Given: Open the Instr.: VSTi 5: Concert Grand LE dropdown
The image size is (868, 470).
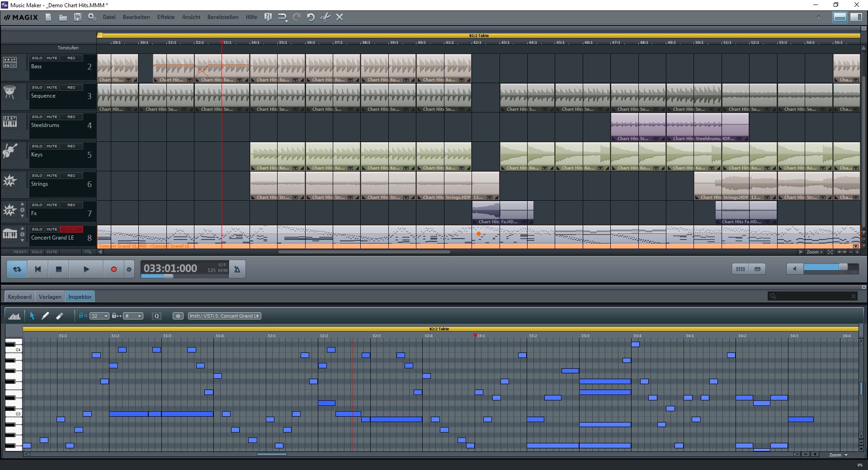Looking at the screenshot, I should coord(225,316).
